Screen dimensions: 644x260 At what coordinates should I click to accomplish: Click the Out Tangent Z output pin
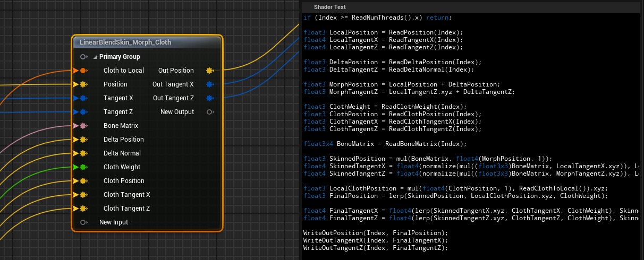(x=209, y=98)
